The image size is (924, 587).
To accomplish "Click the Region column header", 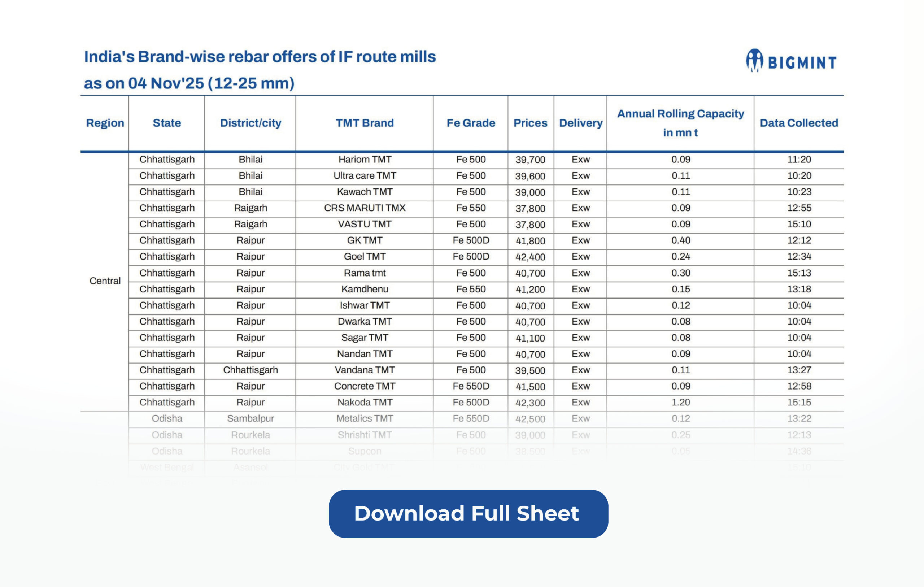I will [105, 123].
